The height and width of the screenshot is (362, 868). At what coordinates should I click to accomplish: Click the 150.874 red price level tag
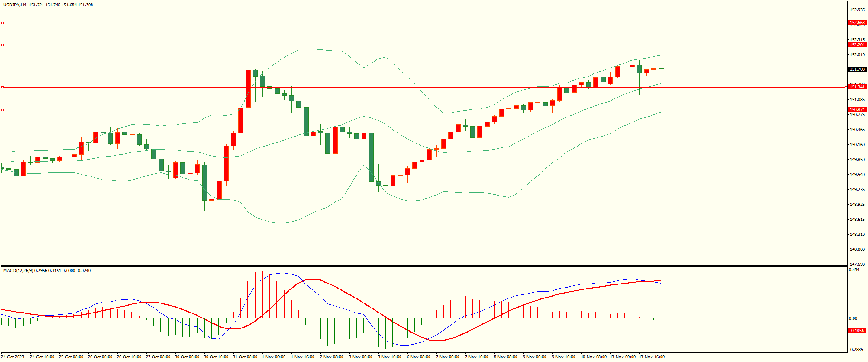857,110
